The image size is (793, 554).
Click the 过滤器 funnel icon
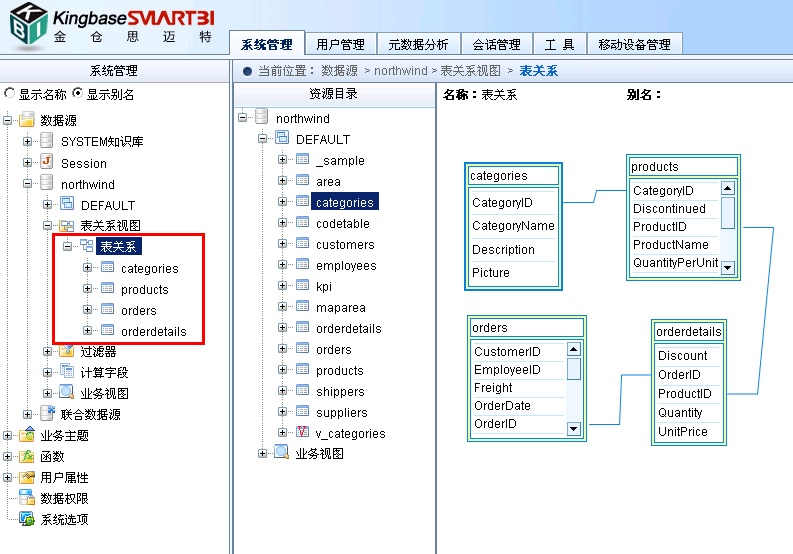click(x=67, y=350)
